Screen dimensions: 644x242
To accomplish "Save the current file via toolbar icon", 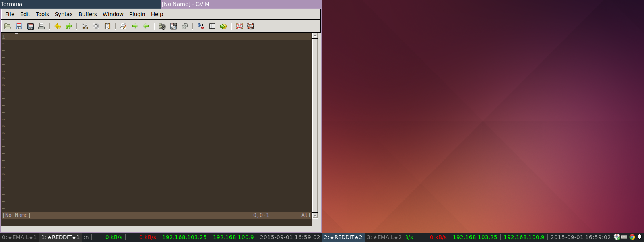I will click(19, 26).
